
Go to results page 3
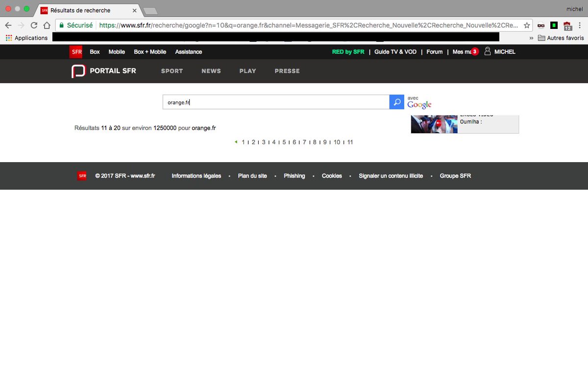[x=264, y=142]
